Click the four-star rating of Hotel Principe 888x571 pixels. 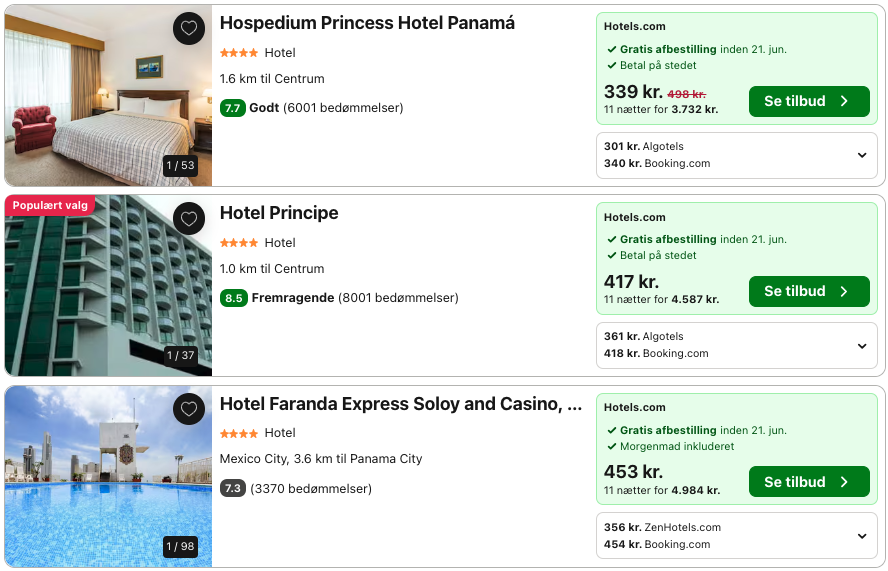[239, 243]
